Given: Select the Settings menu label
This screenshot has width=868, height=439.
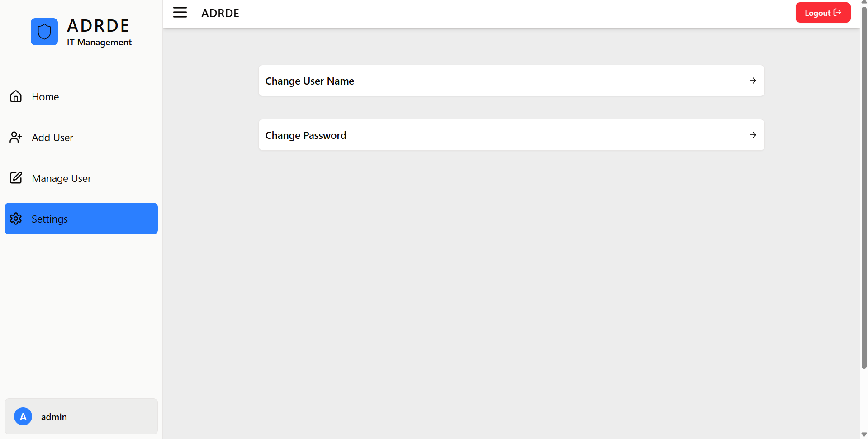Looking at the screenshot, I should (50, 219).
